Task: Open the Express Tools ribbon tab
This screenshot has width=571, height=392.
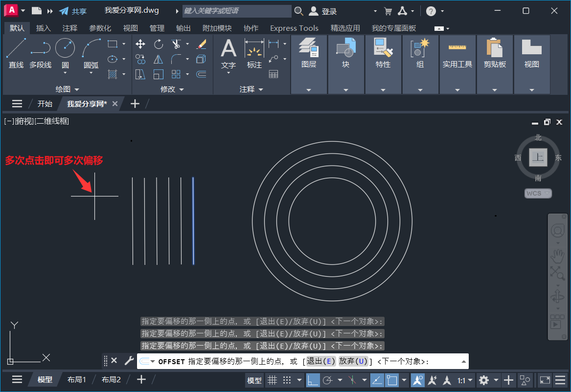Action: pyautogui.click(x=294, y=28)
